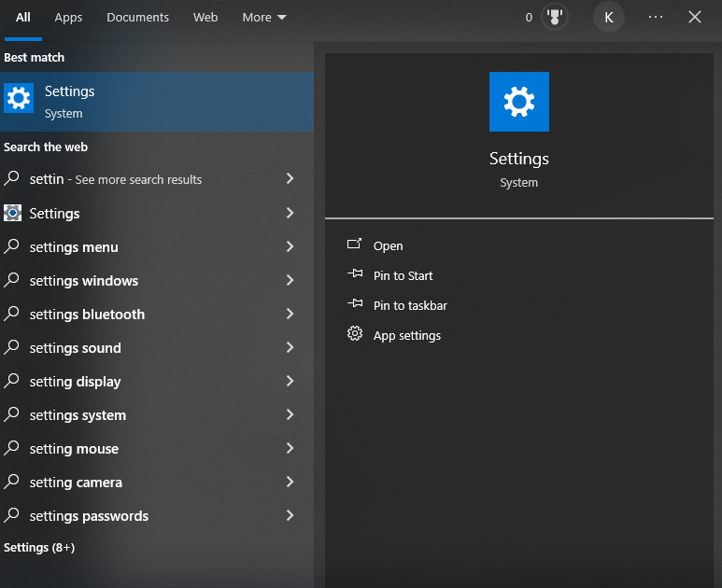Select the 'setting mouse' suggestion text
The image size is (722, 588).
(74, 449)
